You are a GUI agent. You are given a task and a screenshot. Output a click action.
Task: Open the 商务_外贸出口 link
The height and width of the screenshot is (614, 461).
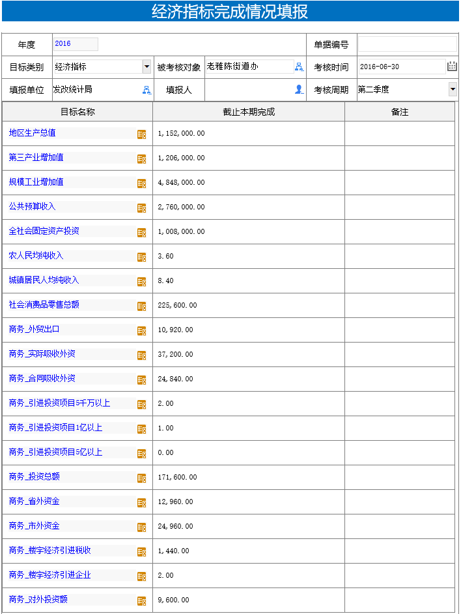[34, 330]
